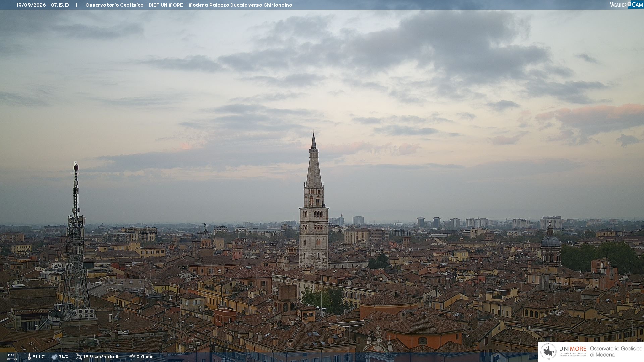This screenshot has width=644, height=362.
Task: Click the 07:15:13 time in header
Action: click(60, 5)
